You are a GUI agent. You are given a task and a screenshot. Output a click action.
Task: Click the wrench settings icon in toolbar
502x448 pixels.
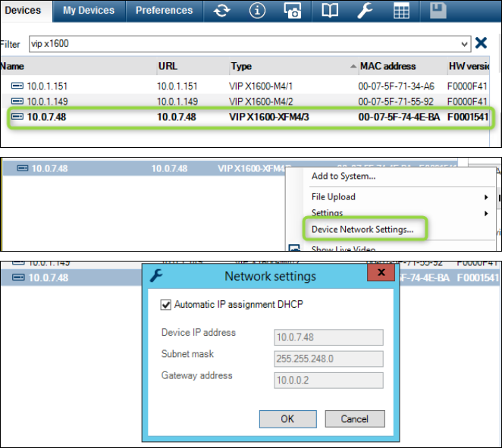[x=365, y=11]
